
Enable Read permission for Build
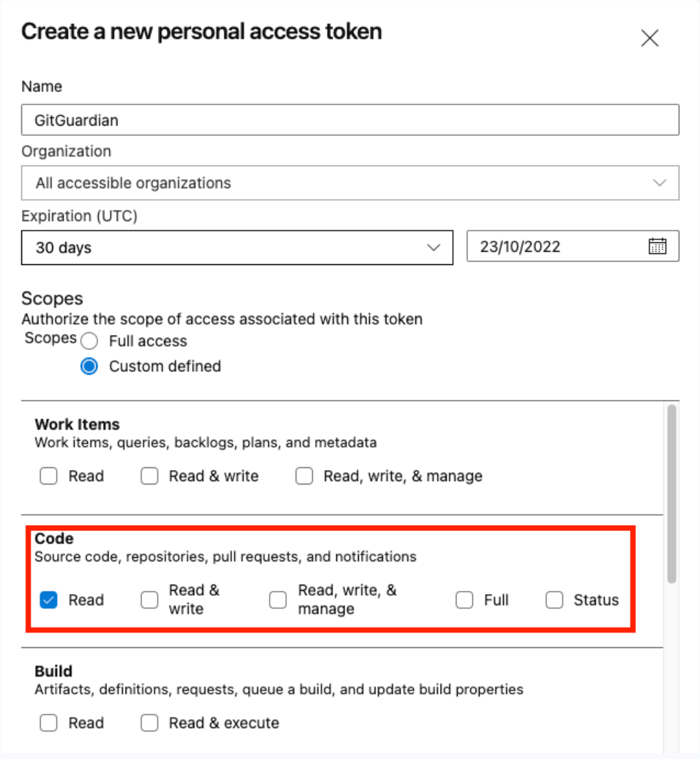[48, 722]
